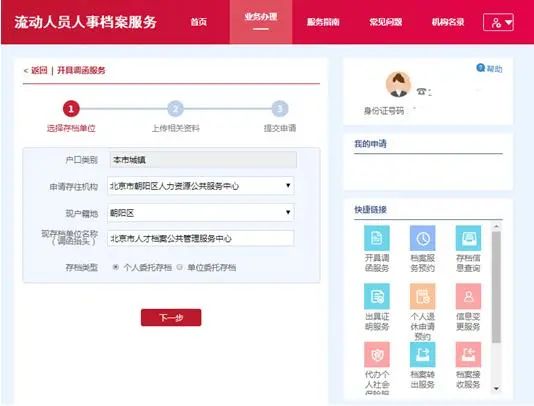
Task: Open the 常见问题 nav item
Action: (386, 22)
